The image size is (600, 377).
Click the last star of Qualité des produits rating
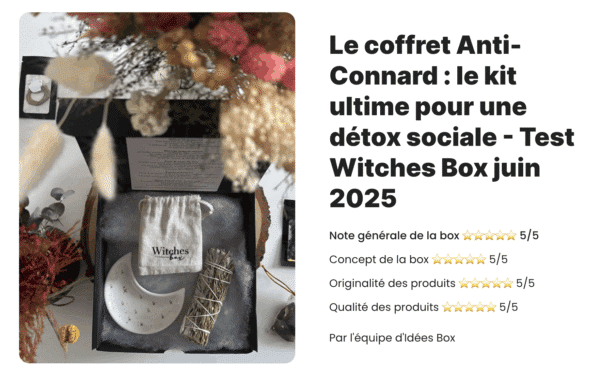point(491,307)
